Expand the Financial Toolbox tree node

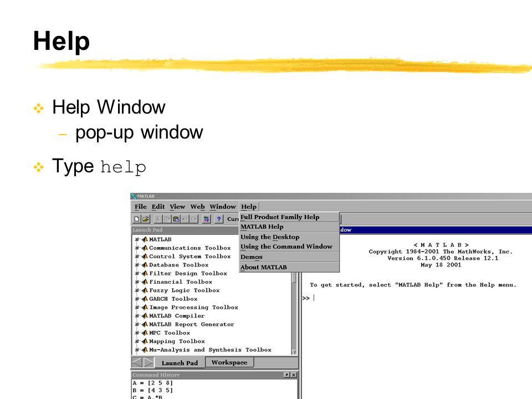(137, 282)
